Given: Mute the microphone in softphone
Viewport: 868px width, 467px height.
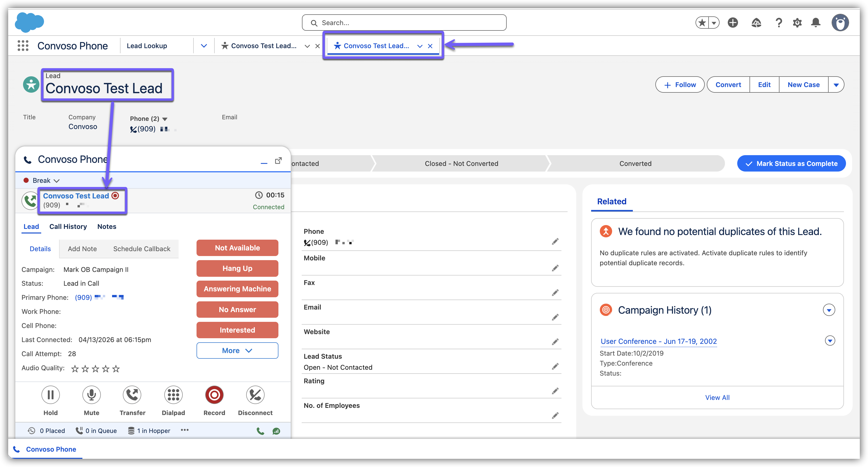Looking at the screenshot, I should point(91,395).
